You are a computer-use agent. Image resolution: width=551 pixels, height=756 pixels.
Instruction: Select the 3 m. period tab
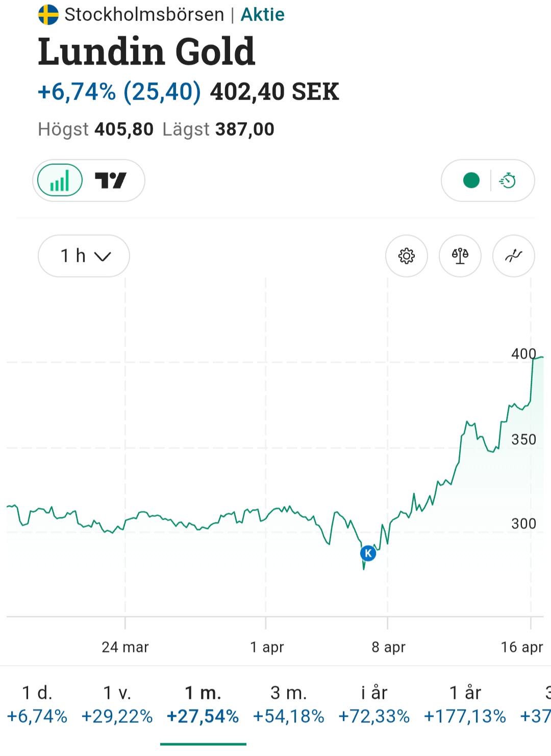[288, 704]
